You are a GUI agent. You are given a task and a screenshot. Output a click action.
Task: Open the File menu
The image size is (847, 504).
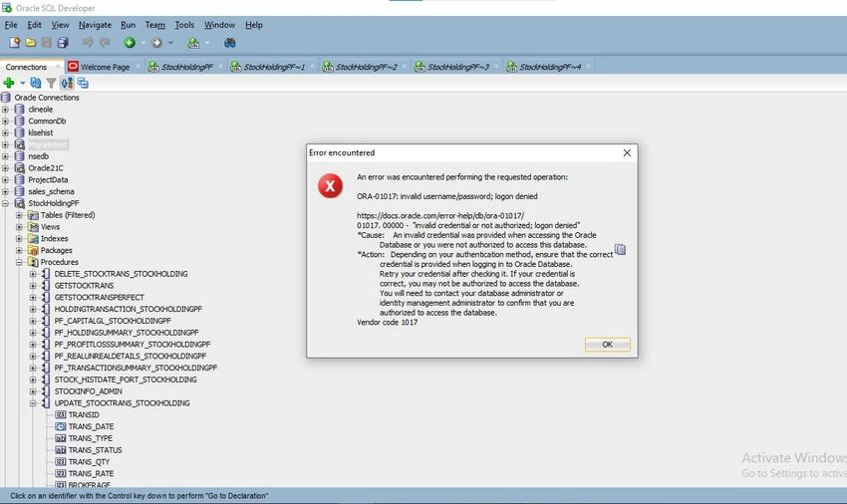click(11, 25)
